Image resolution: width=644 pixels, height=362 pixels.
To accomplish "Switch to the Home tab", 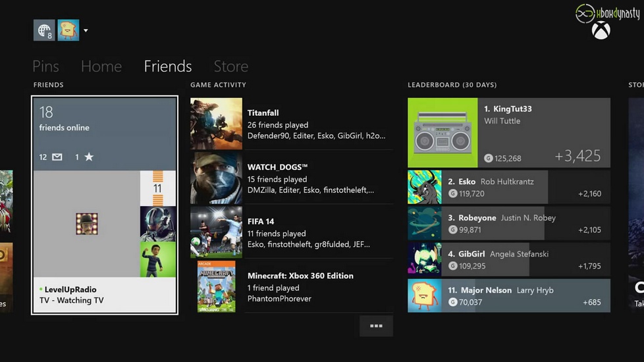I will 101,66.
